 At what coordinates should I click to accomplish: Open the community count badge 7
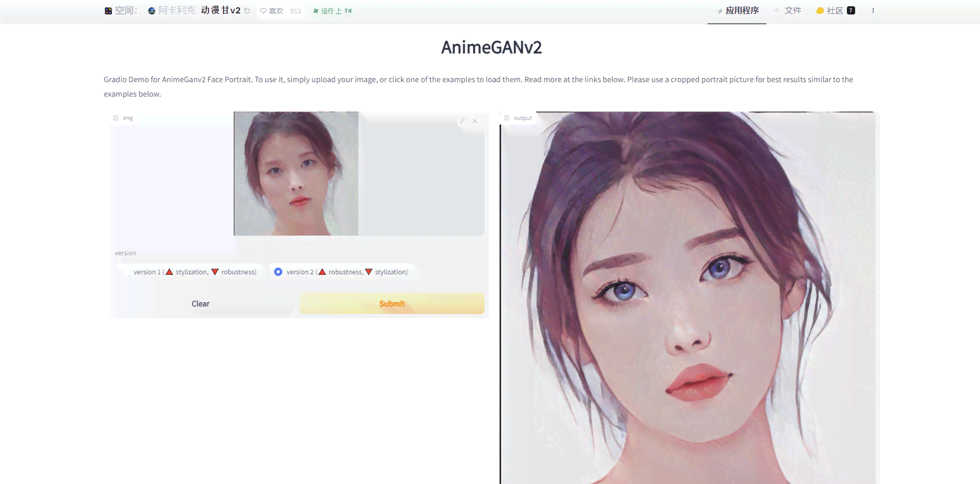pos(851,10)
